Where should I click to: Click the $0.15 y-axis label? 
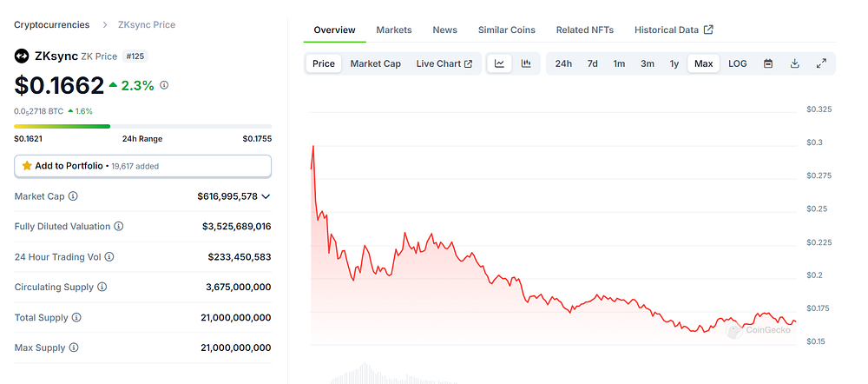(x=817, y=341)
